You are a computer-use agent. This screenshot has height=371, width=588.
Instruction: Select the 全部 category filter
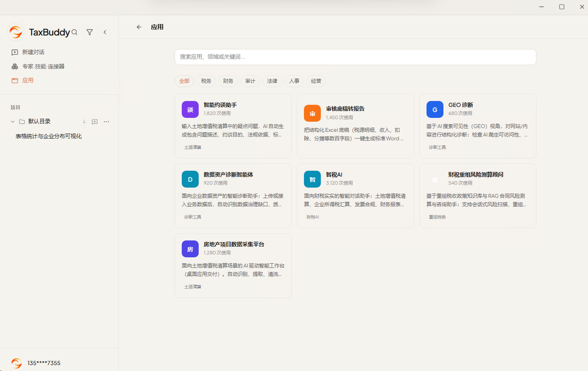pos(184,81)
